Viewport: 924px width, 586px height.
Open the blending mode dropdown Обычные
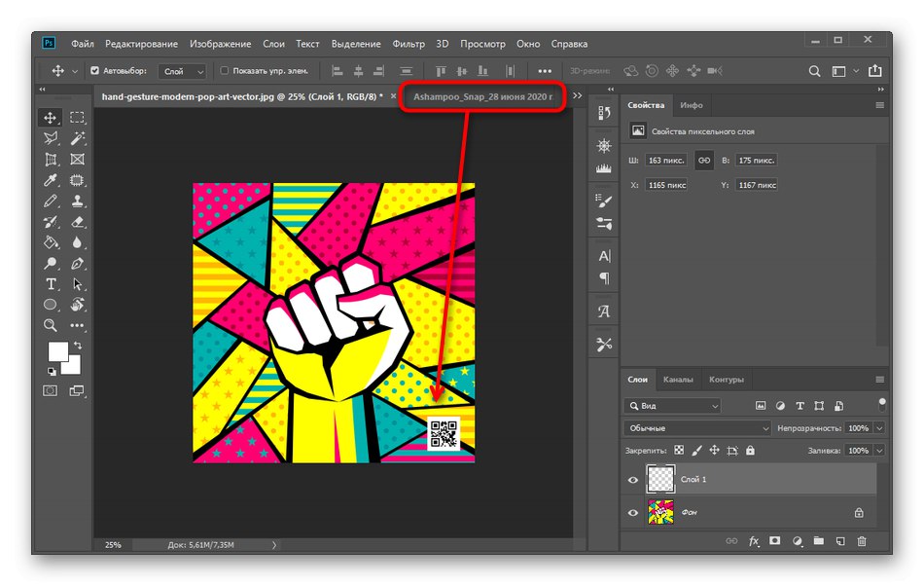695,427
